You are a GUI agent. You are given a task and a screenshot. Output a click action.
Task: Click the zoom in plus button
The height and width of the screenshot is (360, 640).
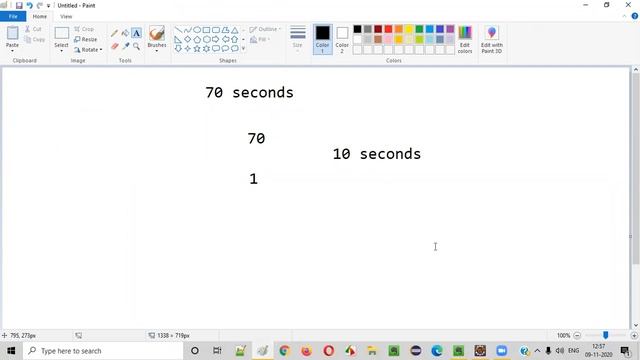tap(634, 336)
